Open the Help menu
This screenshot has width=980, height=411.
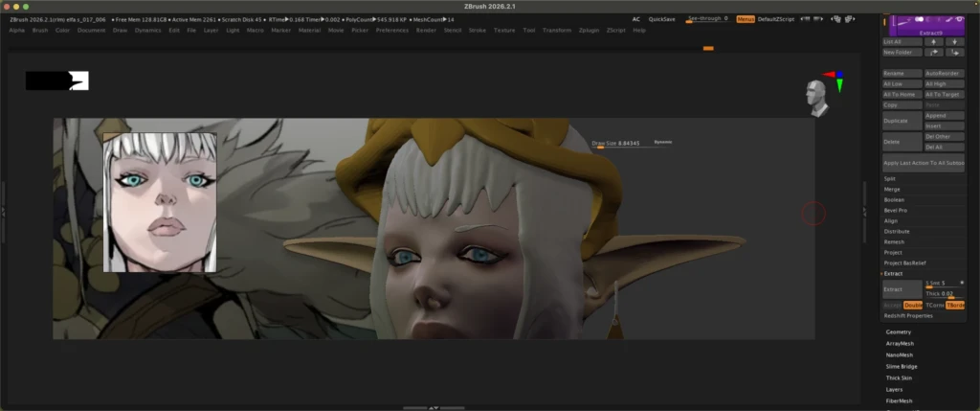pos(638,30)
